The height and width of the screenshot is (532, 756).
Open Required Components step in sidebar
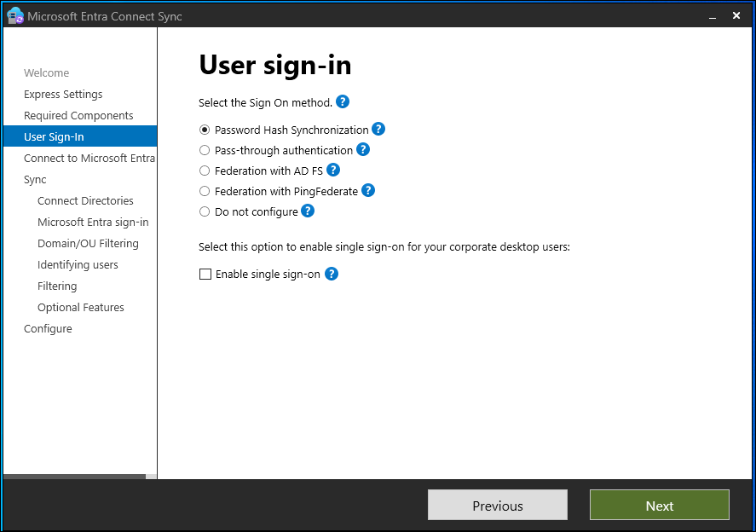click(78, 116)
